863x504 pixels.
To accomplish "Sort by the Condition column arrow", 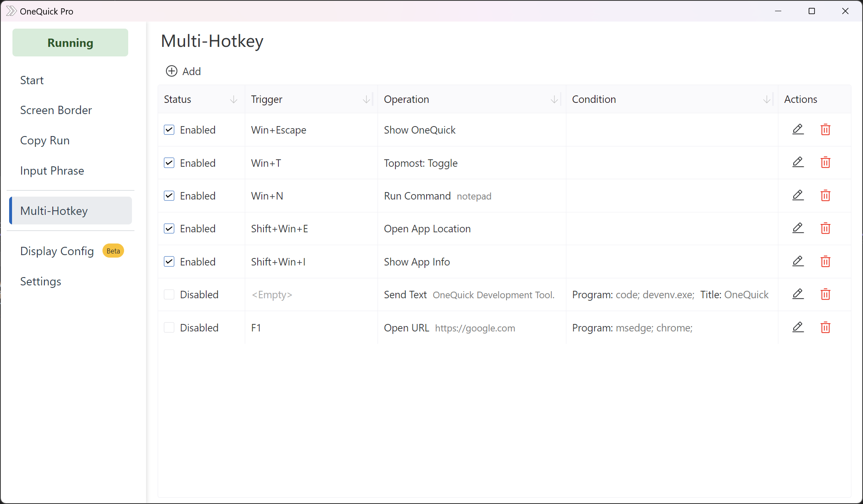I will 767,100.
